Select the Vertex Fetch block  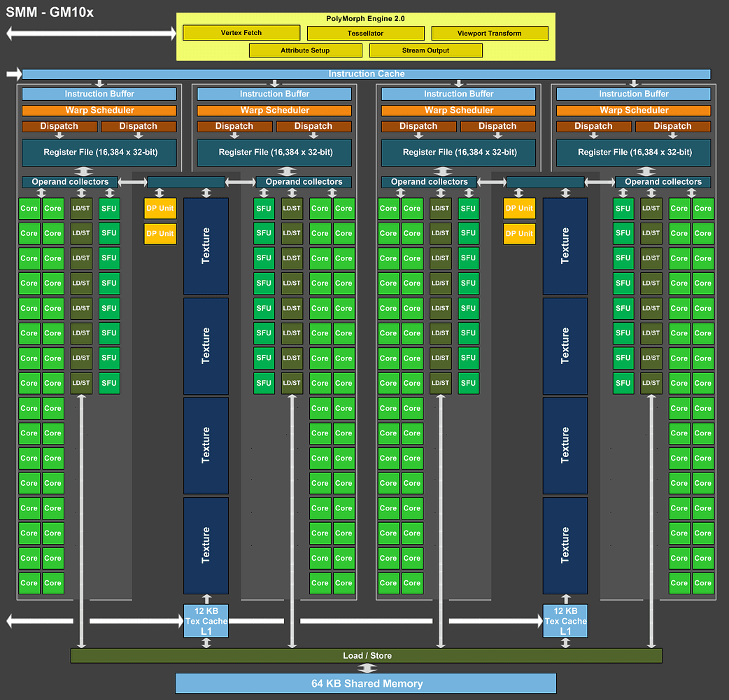pyautogui.click(x=241, y=32)
